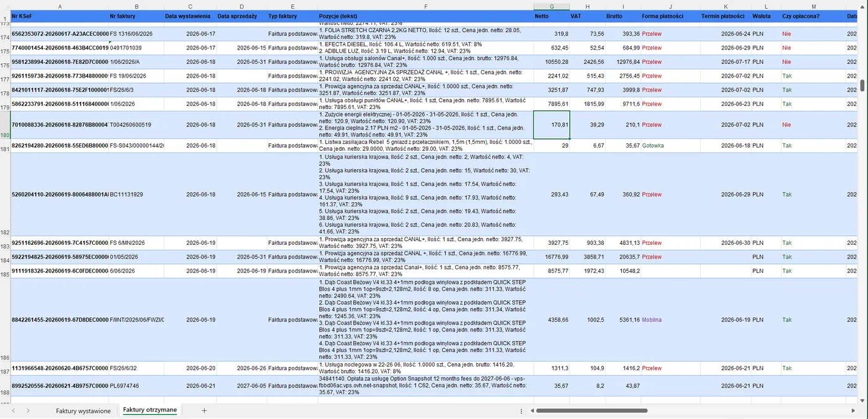Click the Forma płatności header cell
Viewport: 868px width, 419px height.
pos(671,16)
